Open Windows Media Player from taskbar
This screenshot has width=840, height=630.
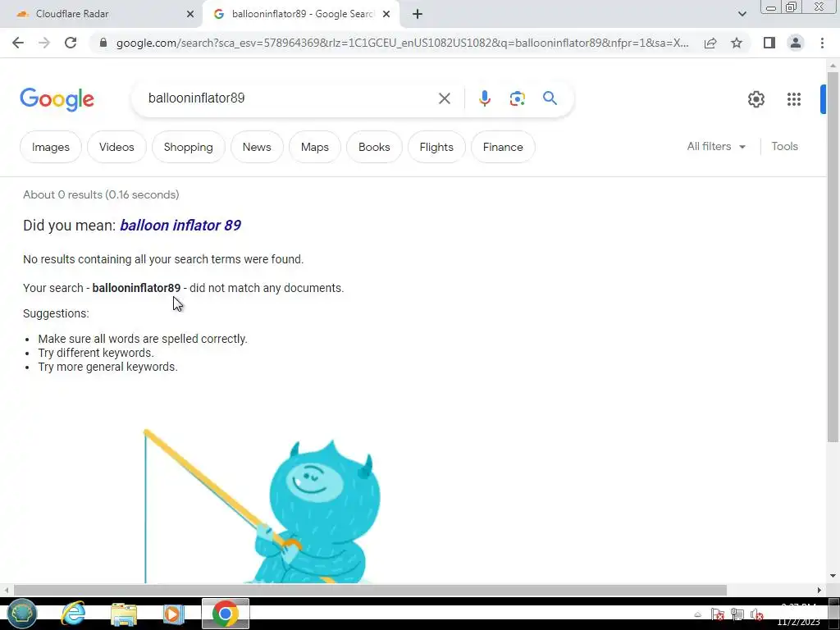point(173,614)
